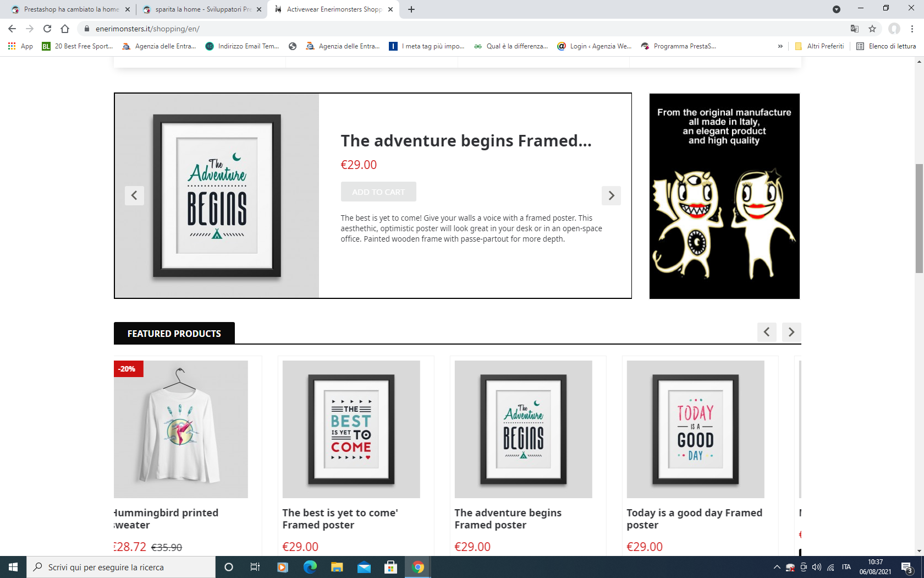Open 'Programma PrestaS...' bookmark
Image resolution: width=924 pixels, height=578 pixels.
tap(679, 46)
